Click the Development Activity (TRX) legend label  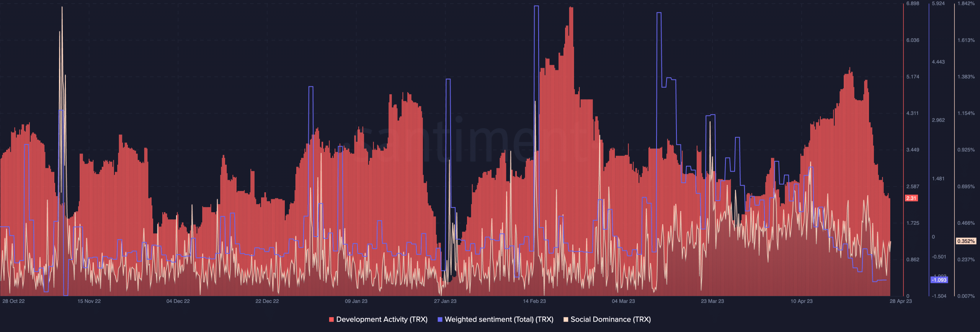tap(382, 319)
